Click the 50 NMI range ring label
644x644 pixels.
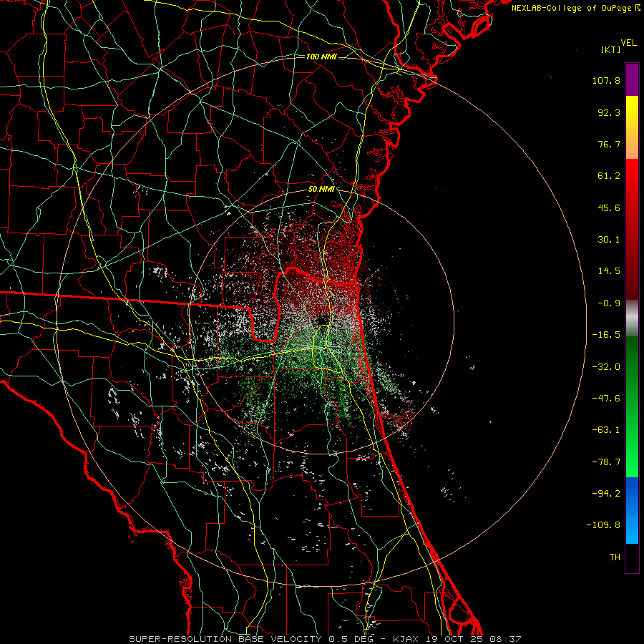coord(321,190)
